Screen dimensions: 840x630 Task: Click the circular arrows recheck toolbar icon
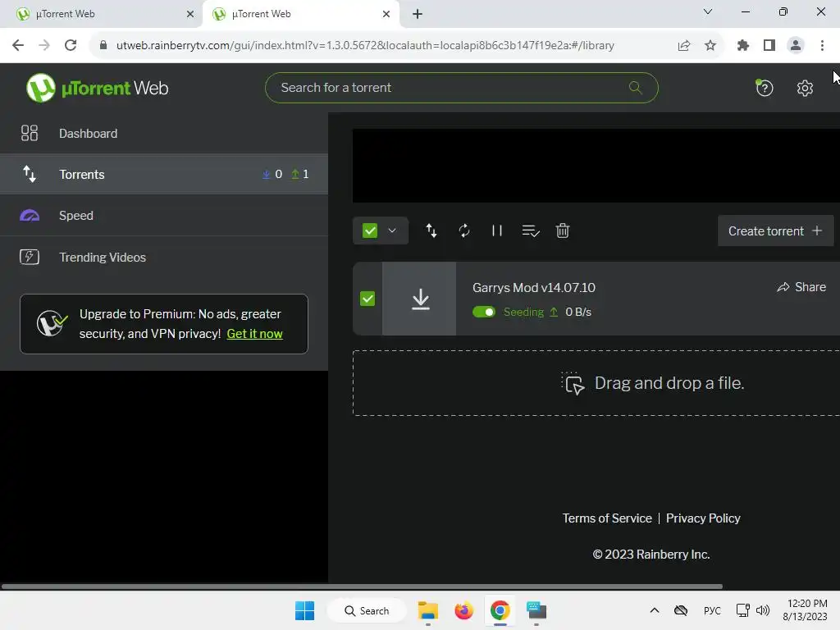point(464,231)
